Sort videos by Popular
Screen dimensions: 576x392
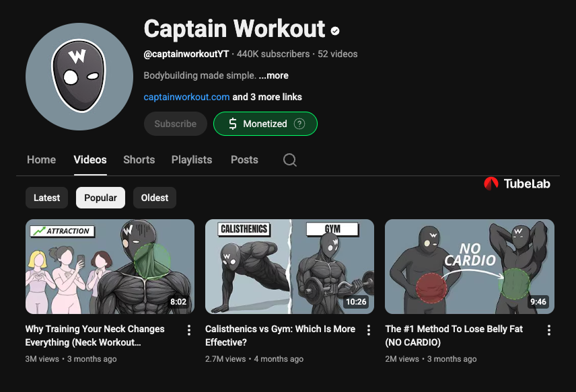point(100,198)
